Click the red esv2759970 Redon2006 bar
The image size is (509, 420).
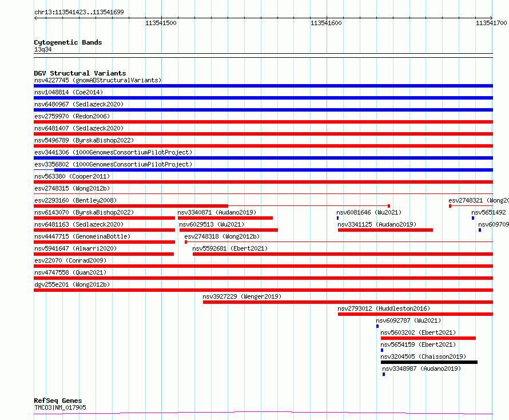click(263, 122)
